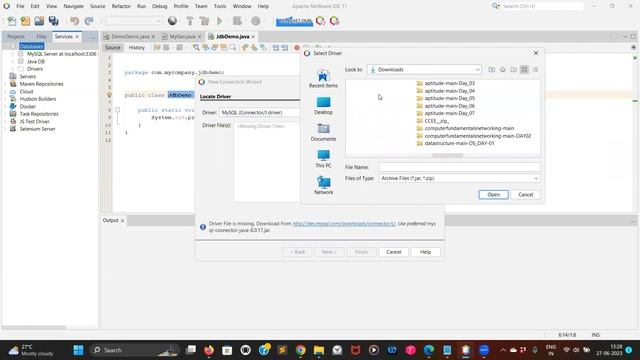Go to Desktop shortcut in file chooser
The height and width of the screenshot is (360, 640).
pyautogui.click(x=323, y=105)
